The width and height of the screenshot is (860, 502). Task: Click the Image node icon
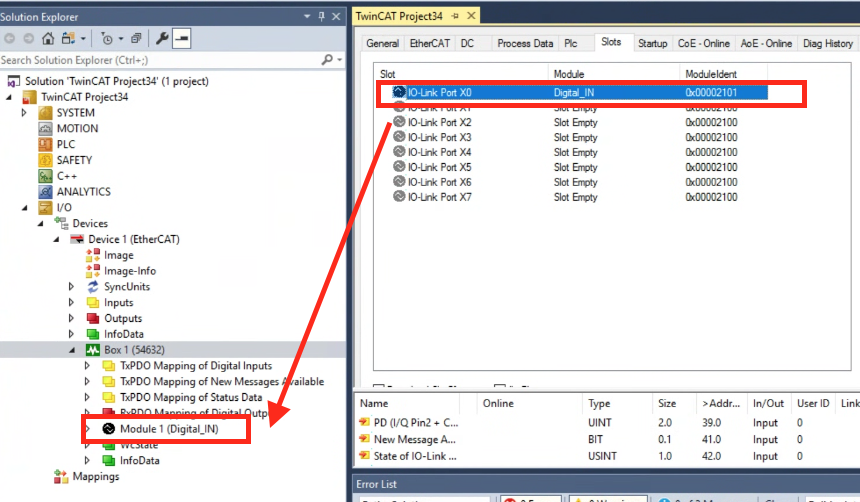click(93, 255)
